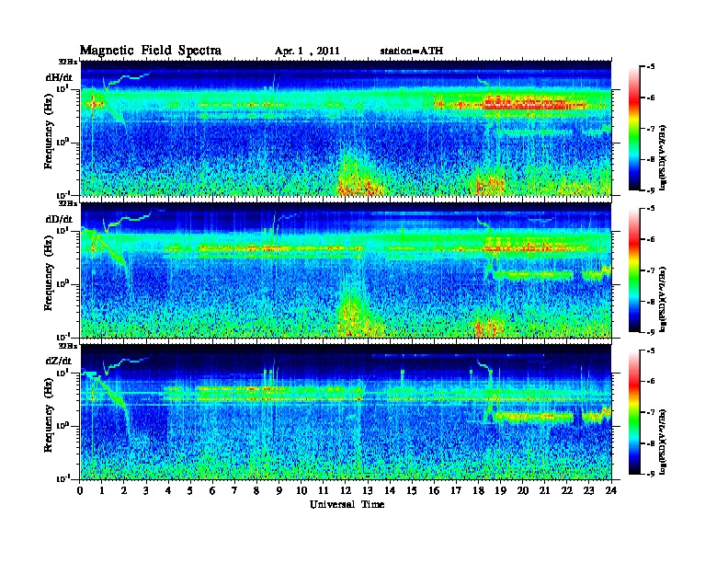Click hour 22 on the time axis
This screenshot has height=563, width=728.
567,491
